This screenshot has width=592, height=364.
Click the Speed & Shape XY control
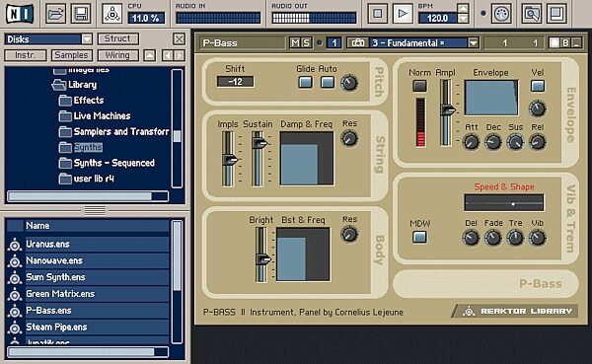click(x=504, y=203)
